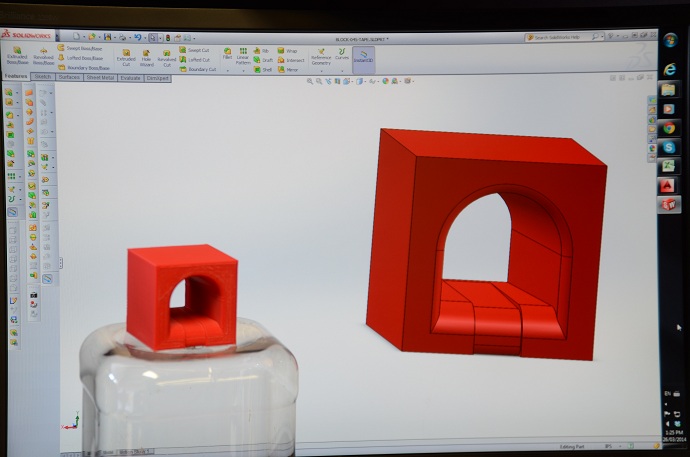Click the SolidWorks taskbar icon

click(x=668, y=205)
